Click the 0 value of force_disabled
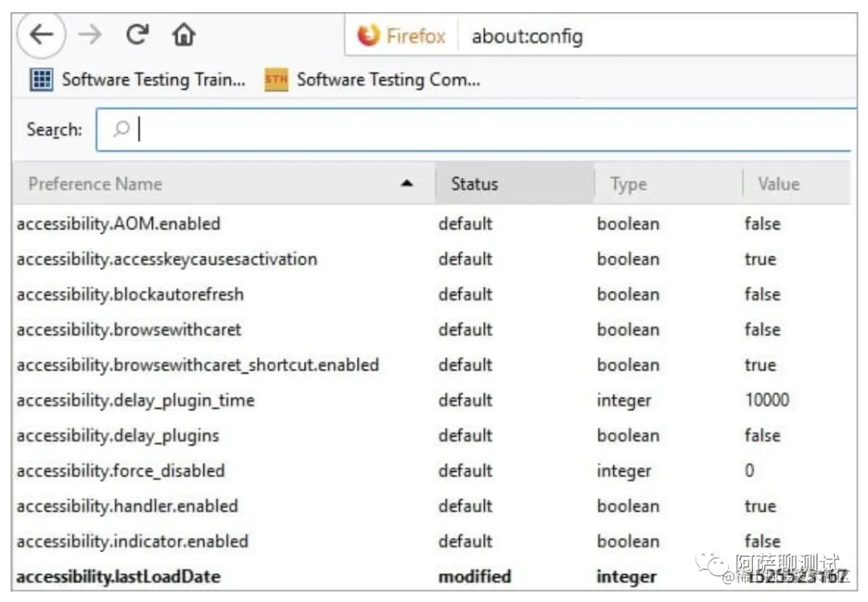The height and width of the screenshot is (602, 868). tap(750, 471)
